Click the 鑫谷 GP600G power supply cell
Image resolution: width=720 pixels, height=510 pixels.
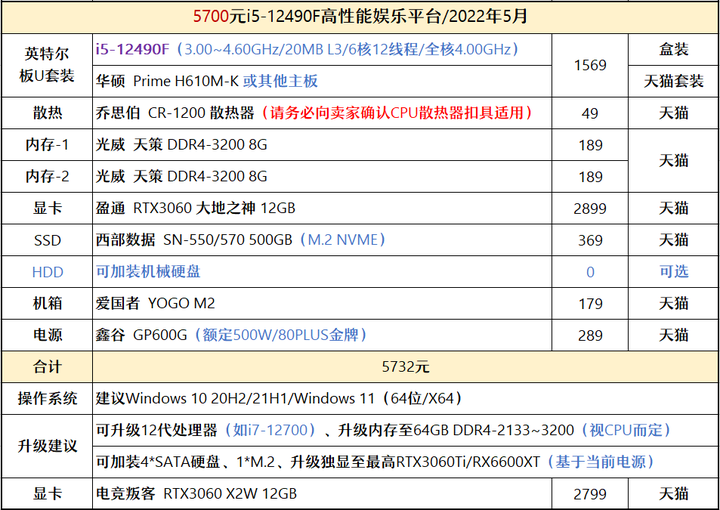(x=321, y=335)
